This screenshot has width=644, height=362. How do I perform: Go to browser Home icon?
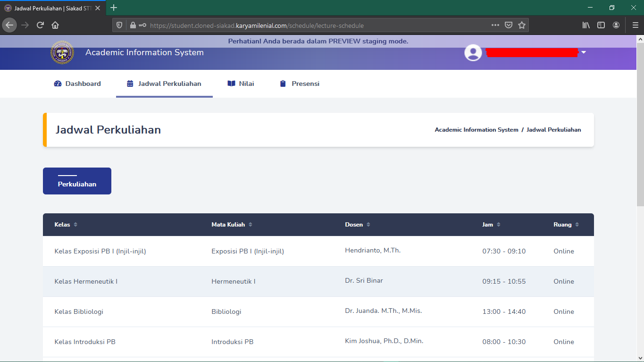[55, 25]
